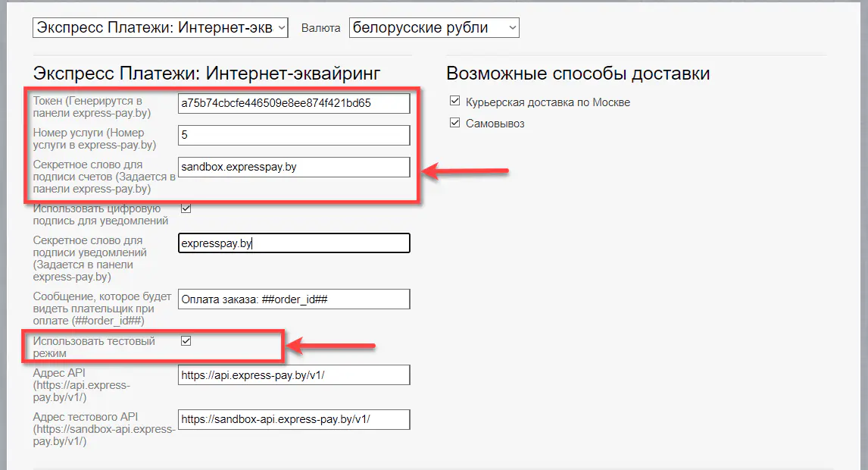Click the sandbox.expresspay.by secret word field
Screen dimensions: 868x470
pyautogui.click(x=294, y=167)
